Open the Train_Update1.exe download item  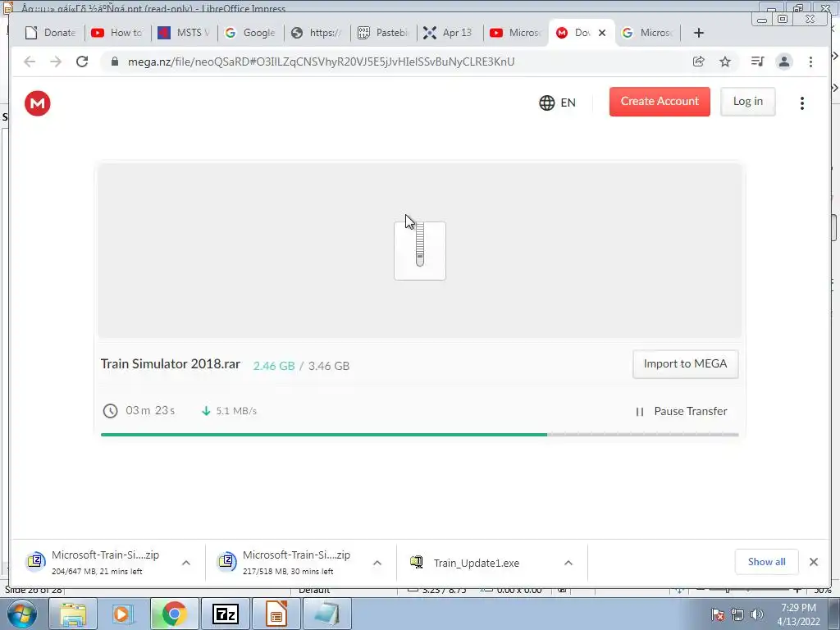click(x=476, y=563)
